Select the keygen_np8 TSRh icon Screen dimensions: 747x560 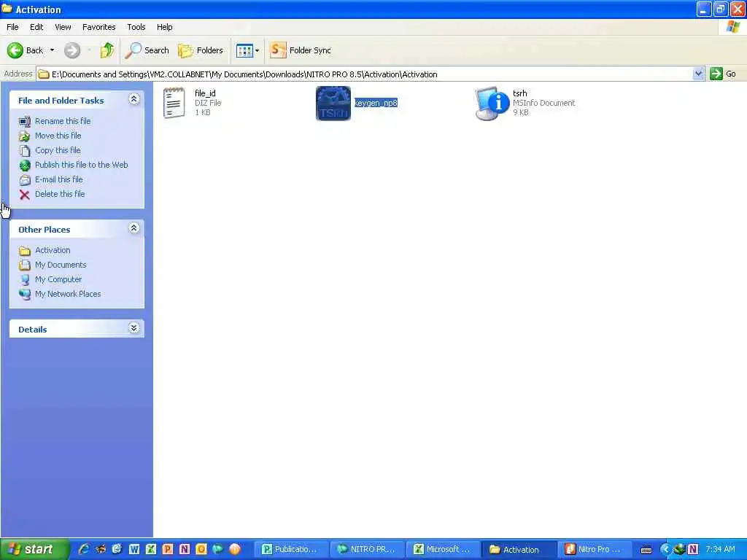333,104
